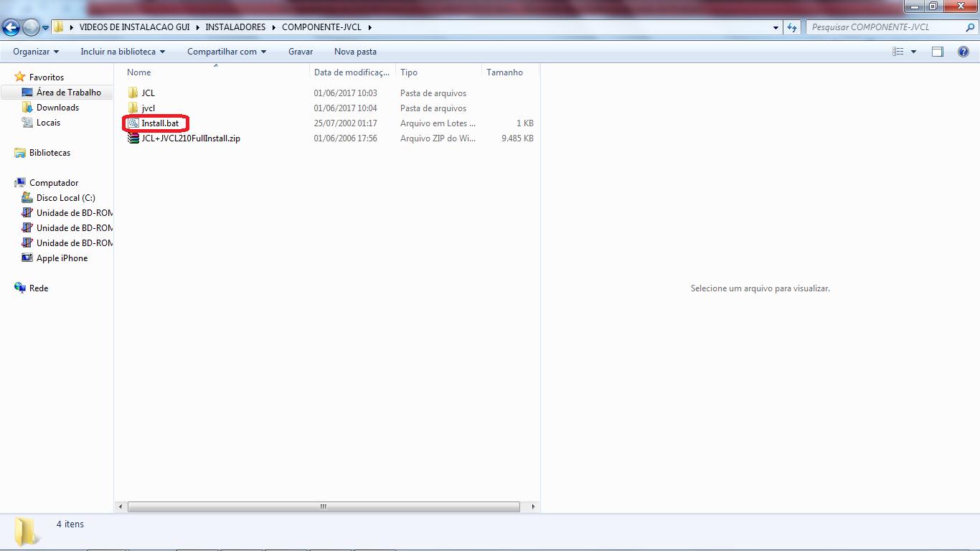Click the Nova pasta button
This screenshot has height=551, width=980.
pos(355,52)
